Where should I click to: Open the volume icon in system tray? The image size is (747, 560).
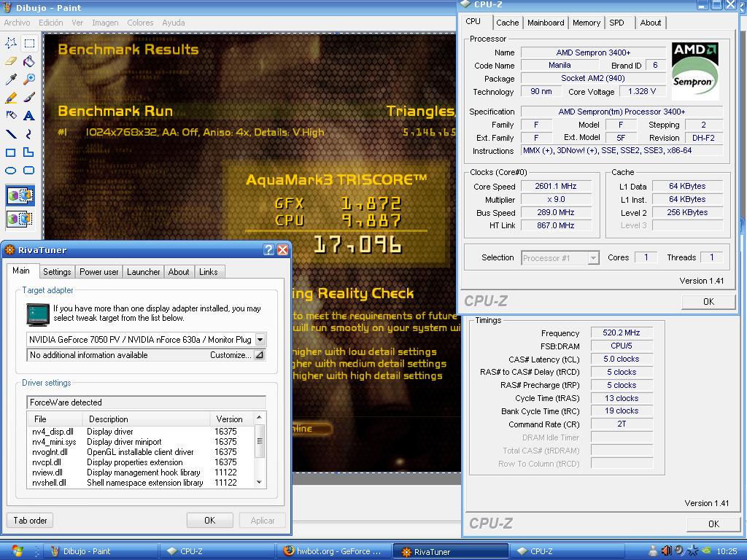point(667,551)
